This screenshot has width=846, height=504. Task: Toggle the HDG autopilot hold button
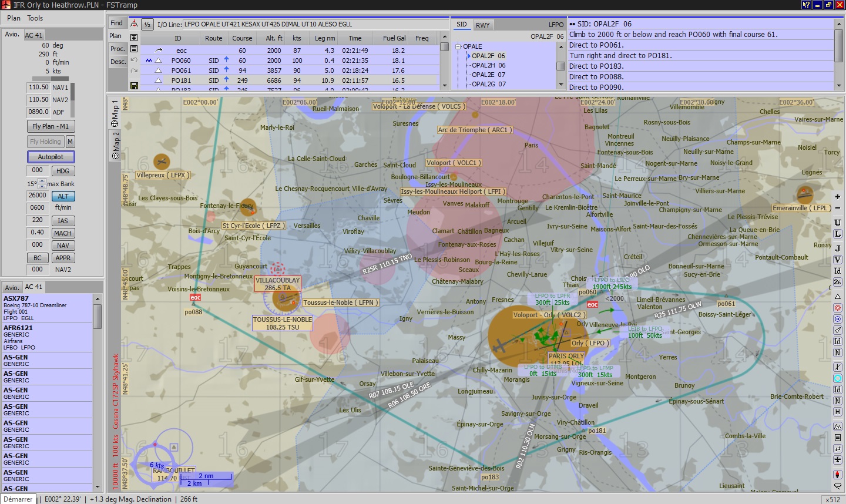63,171
